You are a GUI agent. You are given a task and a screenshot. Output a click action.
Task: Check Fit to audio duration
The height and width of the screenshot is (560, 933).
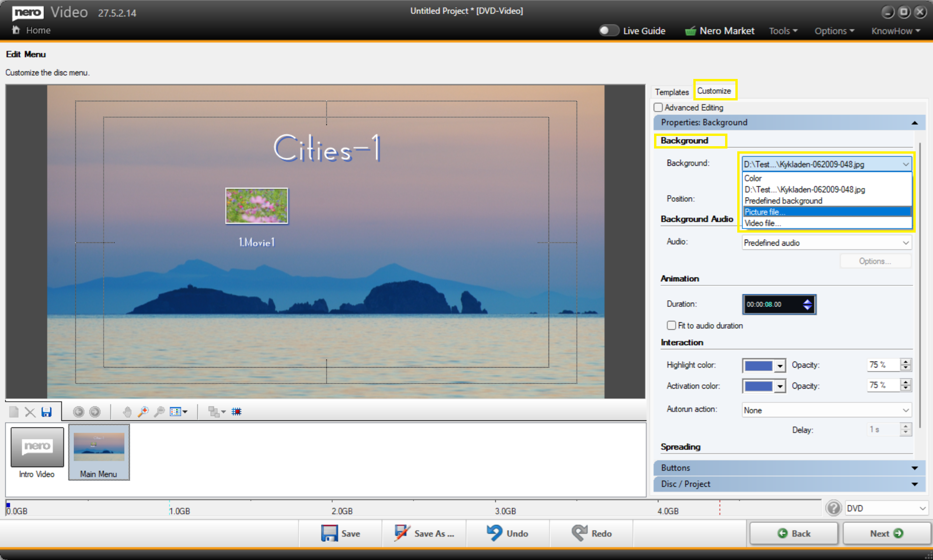point(671,325)
